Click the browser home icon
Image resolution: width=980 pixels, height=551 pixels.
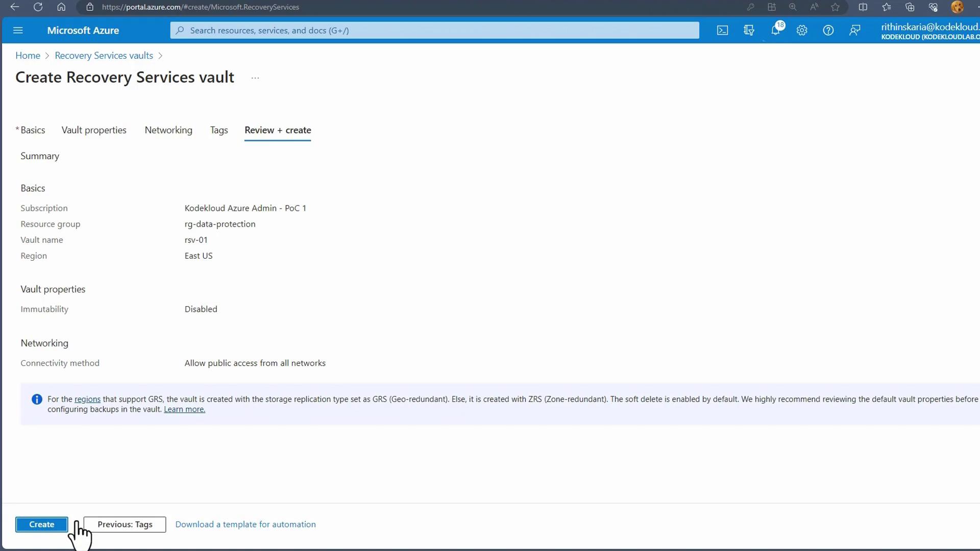61,7
